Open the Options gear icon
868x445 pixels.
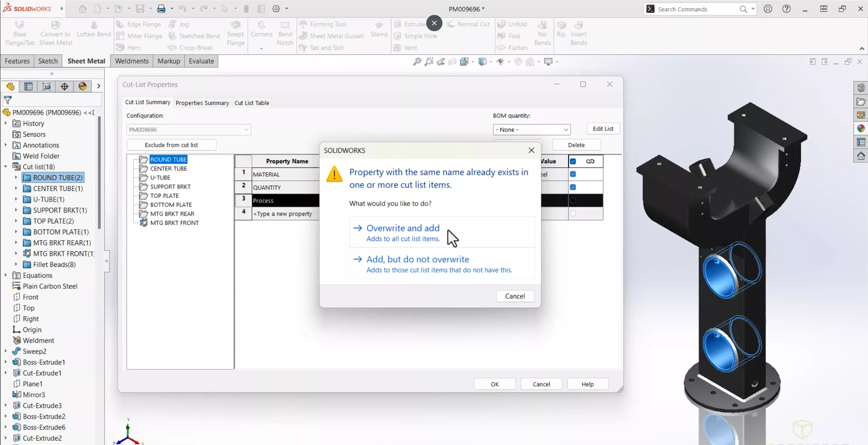(x=276, y=9)
